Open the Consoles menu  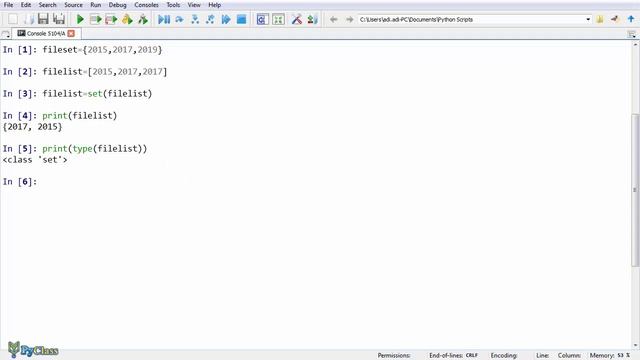[147, 5]
